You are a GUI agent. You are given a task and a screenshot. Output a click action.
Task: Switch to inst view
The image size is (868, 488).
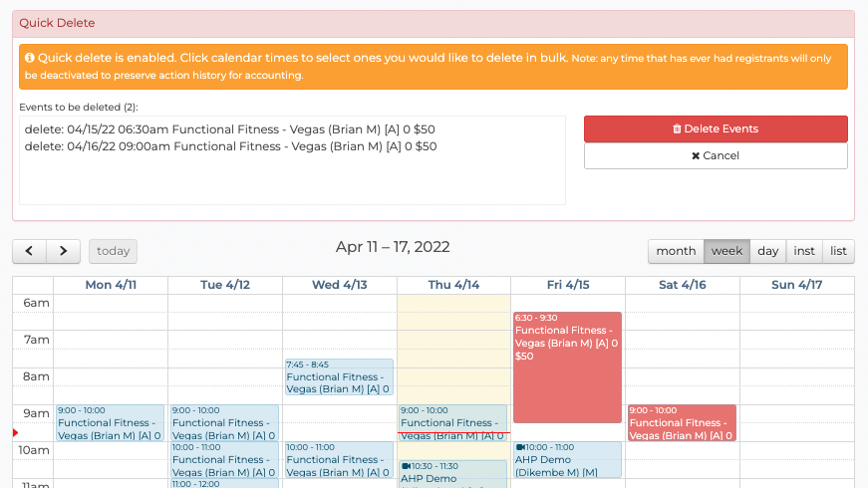[804, 251]
